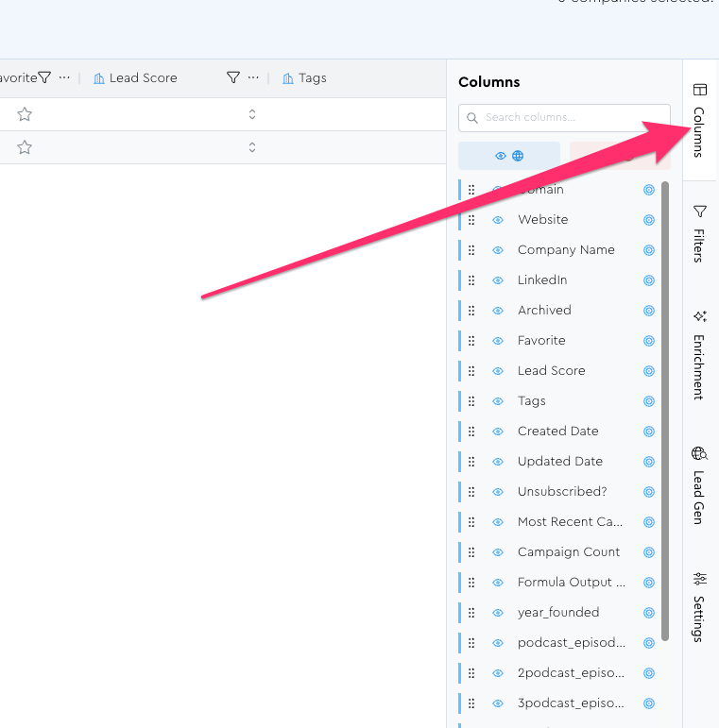Open the Lead Score selector in first row

coord(252,114)
